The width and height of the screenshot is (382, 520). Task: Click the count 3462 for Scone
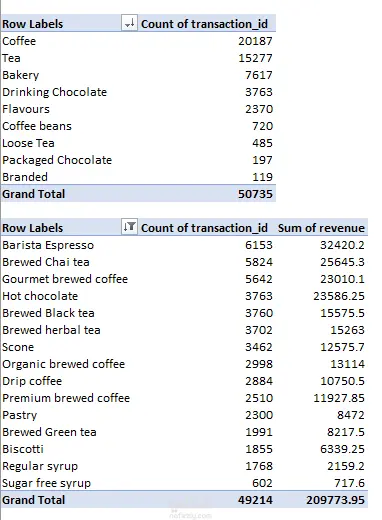259,347
